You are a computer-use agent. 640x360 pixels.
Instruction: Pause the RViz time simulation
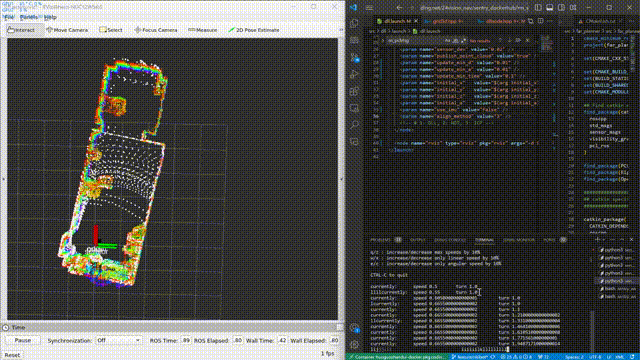tap(23, 340)
